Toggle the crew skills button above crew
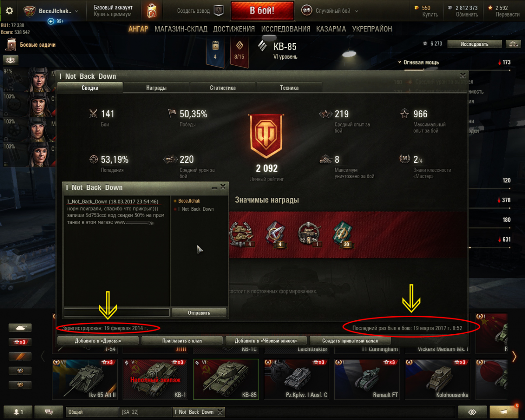The height and width of the screenshot is (420, 525). click(x=10, y=60)
